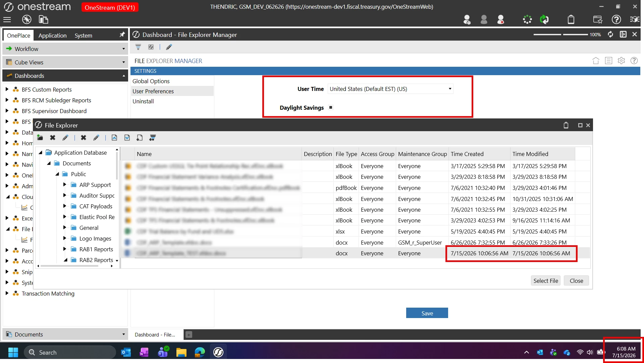This screenshot has width=644, height=363.
Task: Click the dotted-circle task activity icon in the header
Action: tap(527, 20)
